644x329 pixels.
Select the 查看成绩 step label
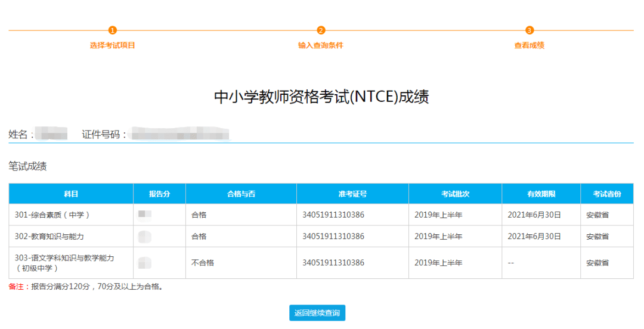[530, 45]
